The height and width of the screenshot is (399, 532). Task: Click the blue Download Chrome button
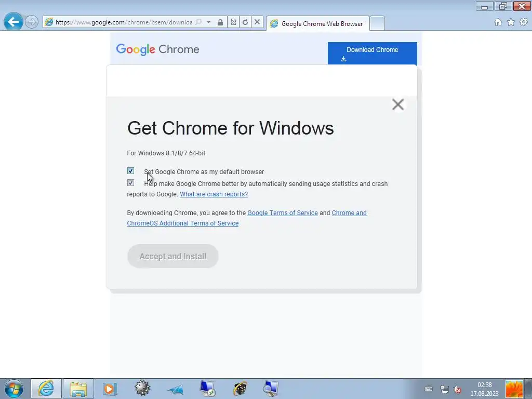pyautogui.click(x=372, y=54)
